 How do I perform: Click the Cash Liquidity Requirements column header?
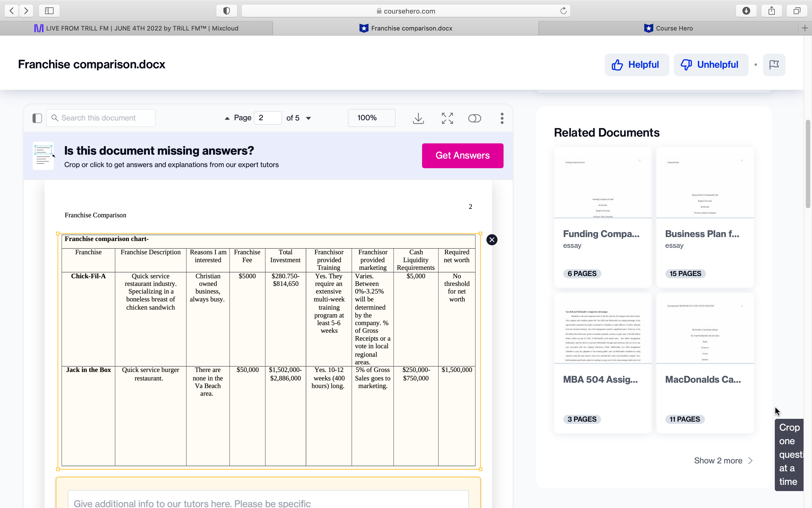coord(416,260)
